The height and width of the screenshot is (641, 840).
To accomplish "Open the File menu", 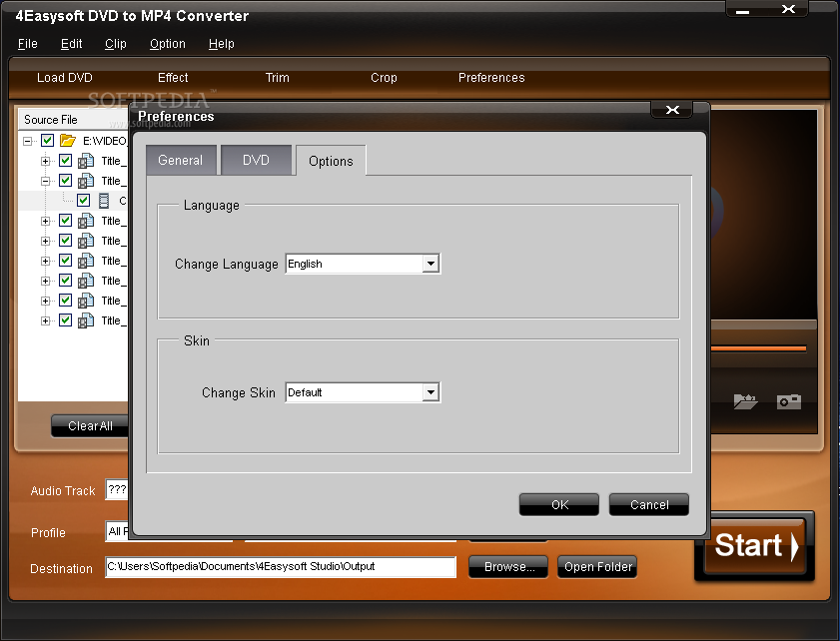I will [x=28, y=44].
